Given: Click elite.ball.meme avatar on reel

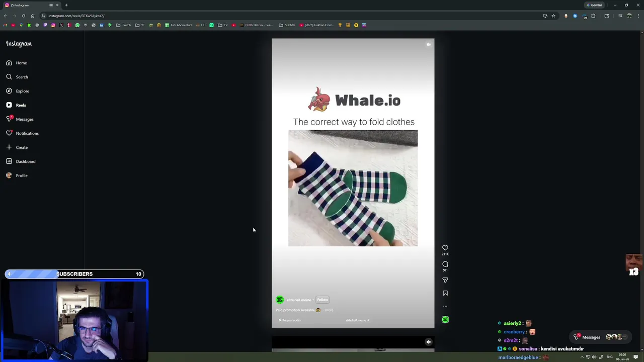Looking at the screenshot, I should point(280,300).
